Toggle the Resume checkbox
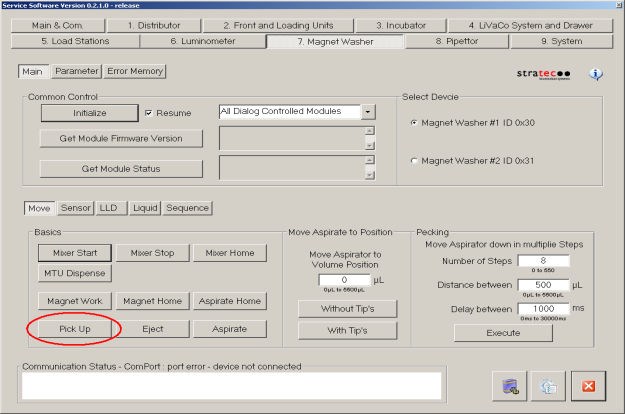625x414 pixels. 150,113
